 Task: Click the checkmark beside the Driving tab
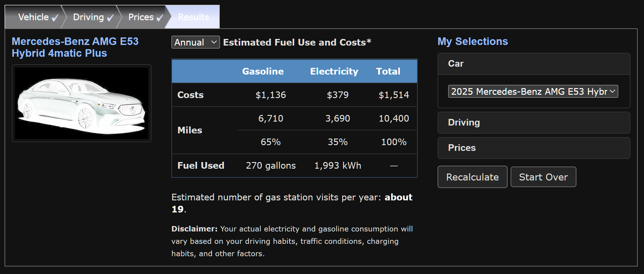[110, 18]
